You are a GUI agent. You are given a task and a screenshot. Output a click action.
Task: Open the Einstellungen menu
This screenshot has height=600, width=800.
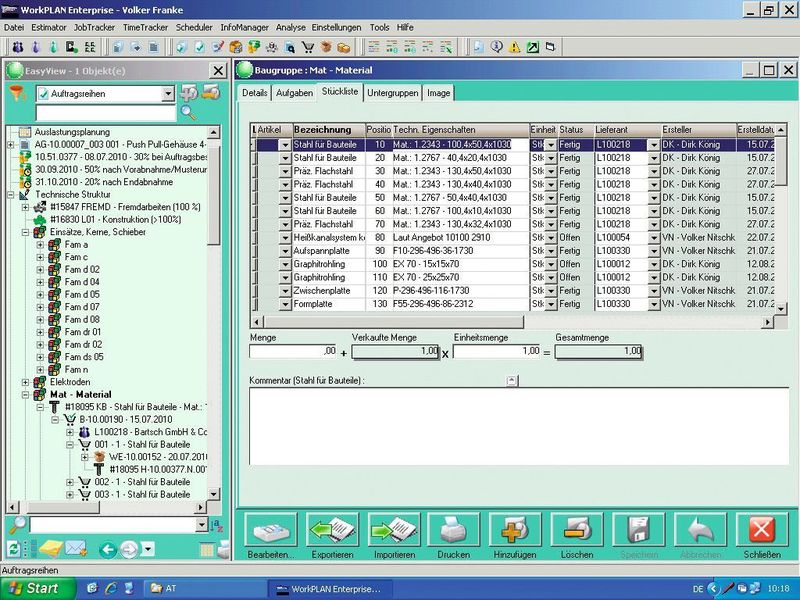tap(336, 28)
